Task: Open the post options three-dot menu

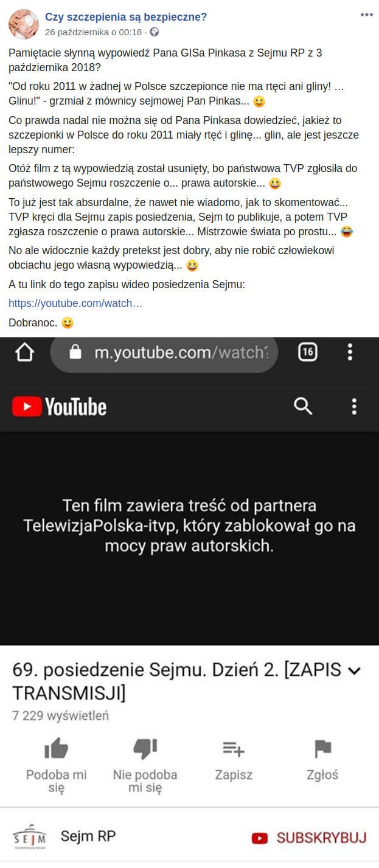Action: click(x=366, y=15)
